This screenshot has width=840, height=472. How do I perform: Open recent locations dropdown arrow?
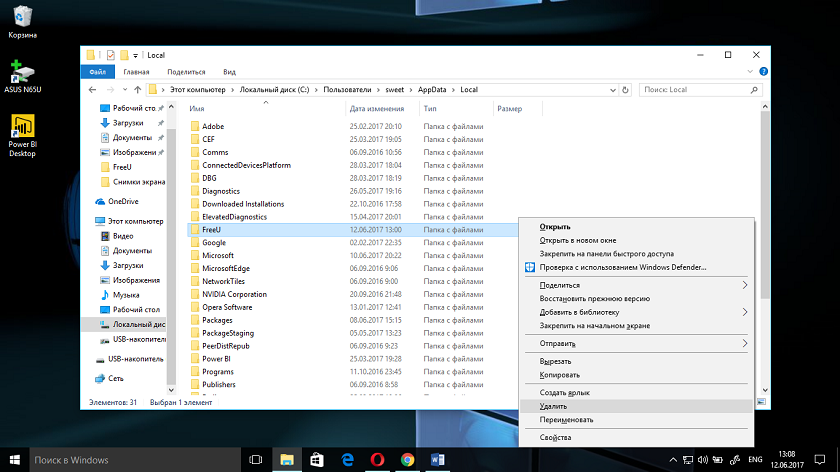click(x=125, y=89)
